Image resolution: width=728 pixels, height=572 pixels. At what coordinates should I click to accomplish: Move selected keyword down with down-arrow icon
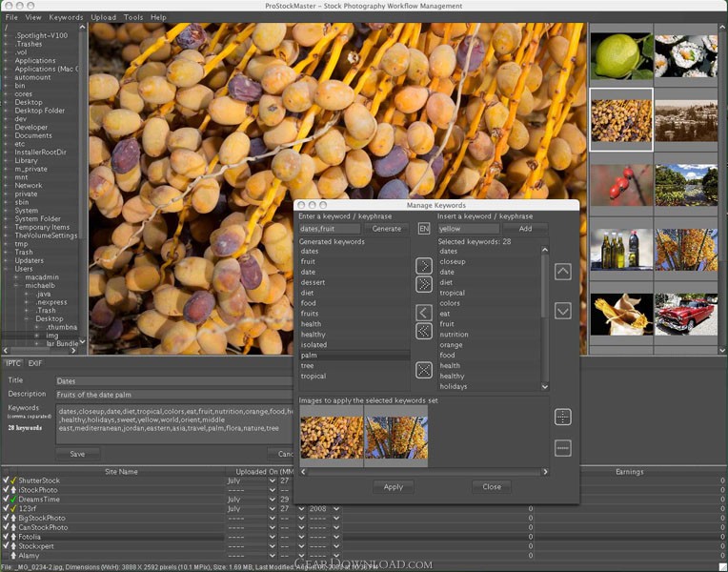click(562, 310)
